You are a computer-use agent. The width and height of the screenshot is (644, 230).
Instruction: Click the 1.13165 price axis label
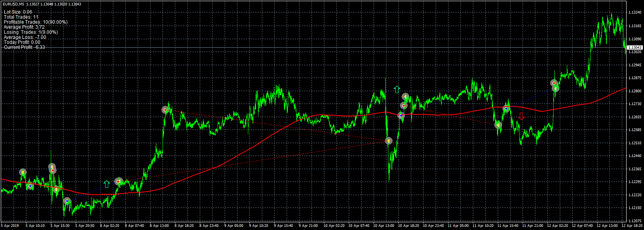(635, 26)
